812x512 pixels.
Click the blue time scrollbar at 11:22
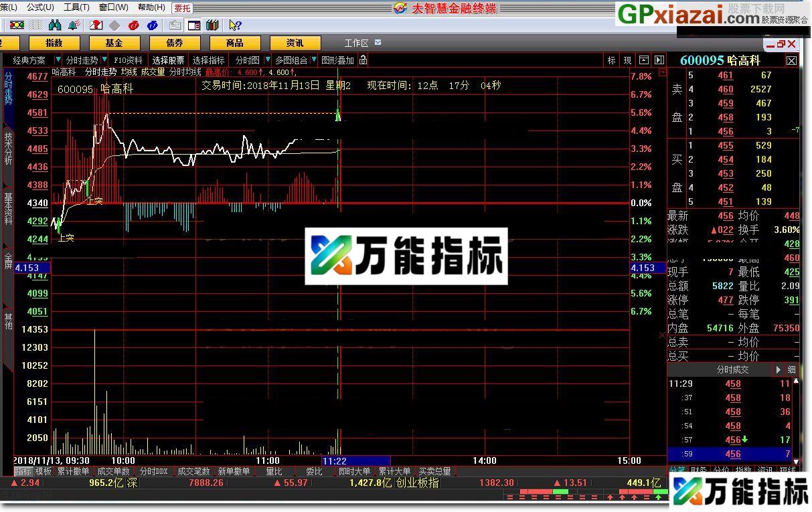pyautogui.click(x=355, y=460)
